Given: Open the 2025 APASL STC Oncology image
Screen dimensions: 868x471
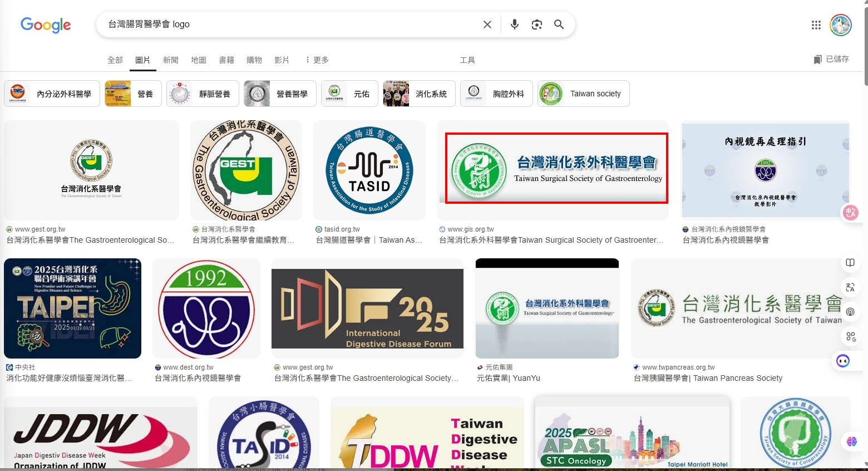Looking at the screenshot, I should [x=632, y=433].
